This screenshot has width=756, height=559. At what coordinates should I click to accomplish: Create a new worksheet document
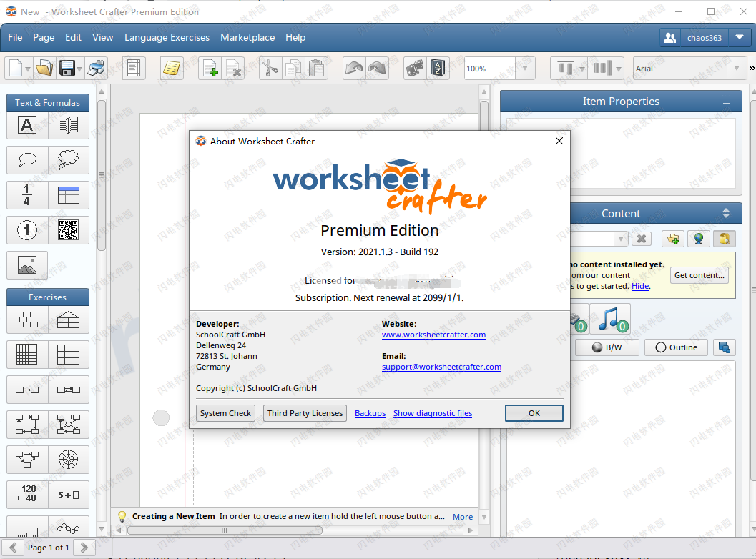tap(15, 69)
